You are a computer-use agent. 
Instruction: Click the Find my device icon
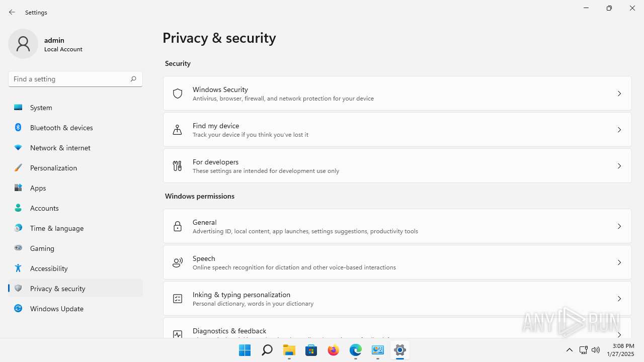[x=178, y=130]
